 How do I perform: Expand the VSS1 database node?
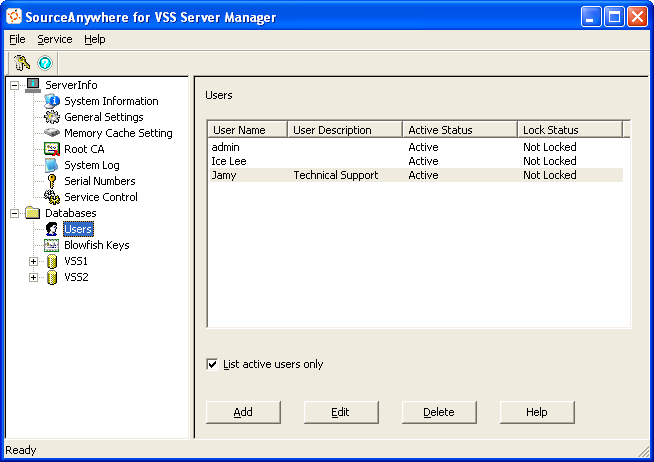pos(33,261)
